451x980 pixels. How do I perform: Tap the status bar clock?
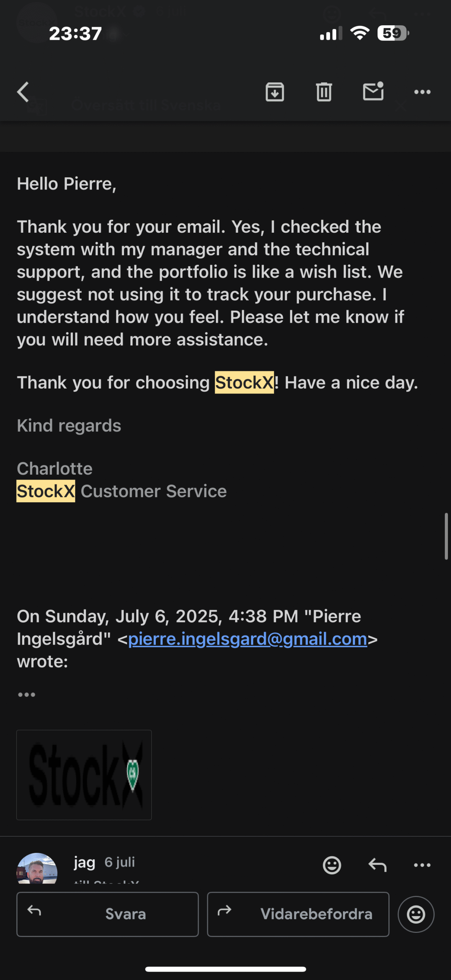[x=75, y=34]
